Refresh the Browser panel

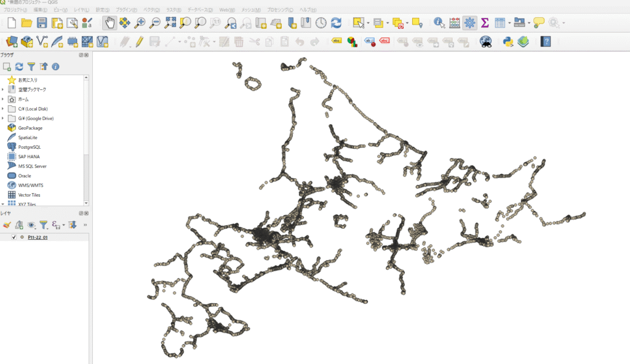pos(19,66)
